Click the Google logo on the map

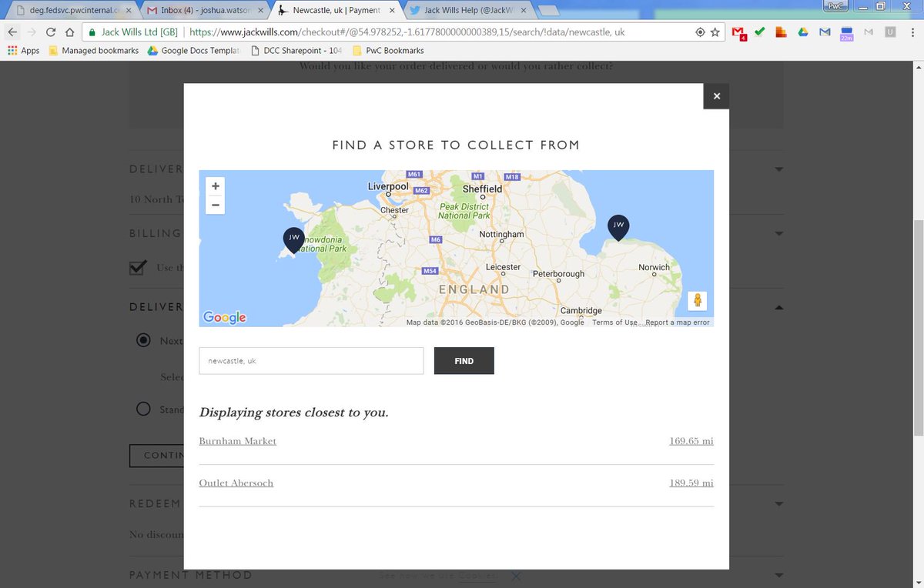[224, 317]
